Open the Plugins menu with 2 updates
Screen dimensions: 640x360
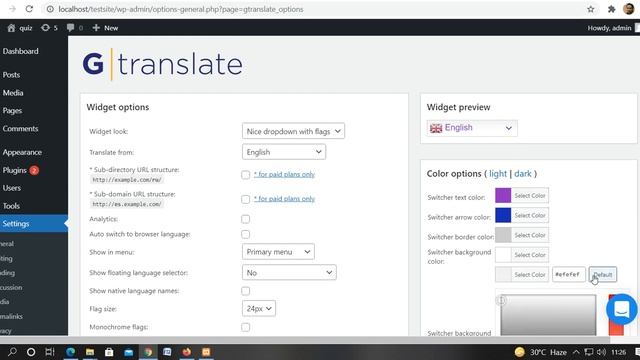pos(20,170)
